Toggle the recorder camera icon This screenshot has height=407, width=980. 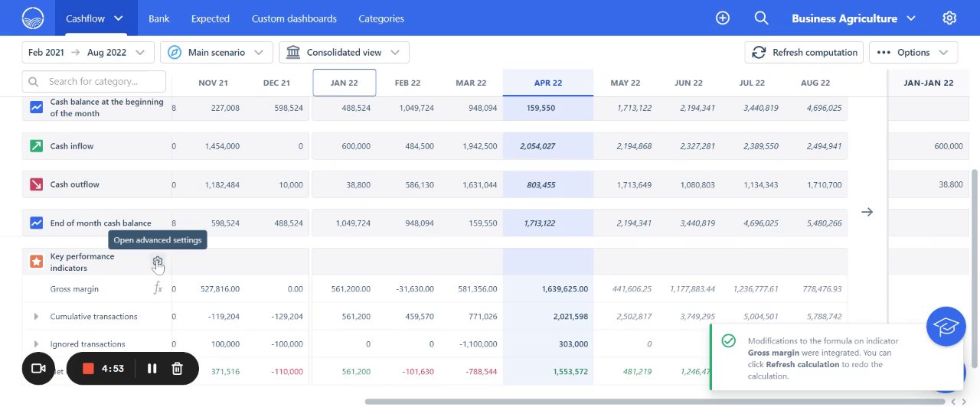(38, 369)
